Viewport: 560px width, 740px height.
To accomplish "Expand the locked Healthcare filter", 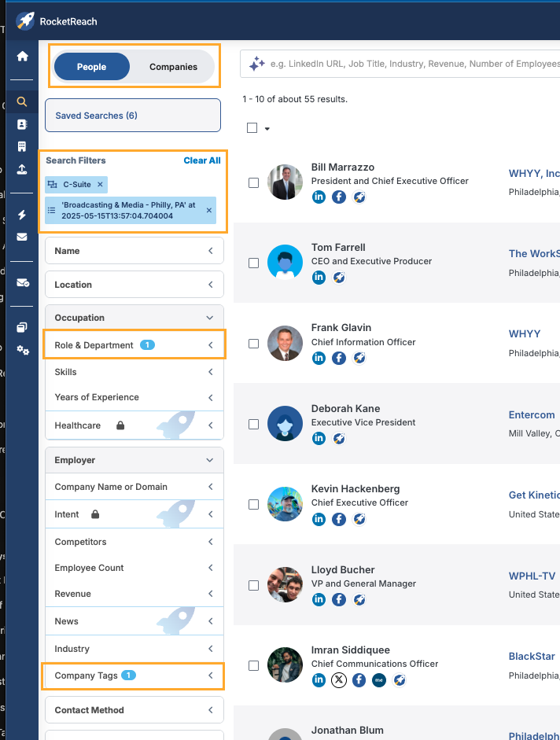I will 134,425.
